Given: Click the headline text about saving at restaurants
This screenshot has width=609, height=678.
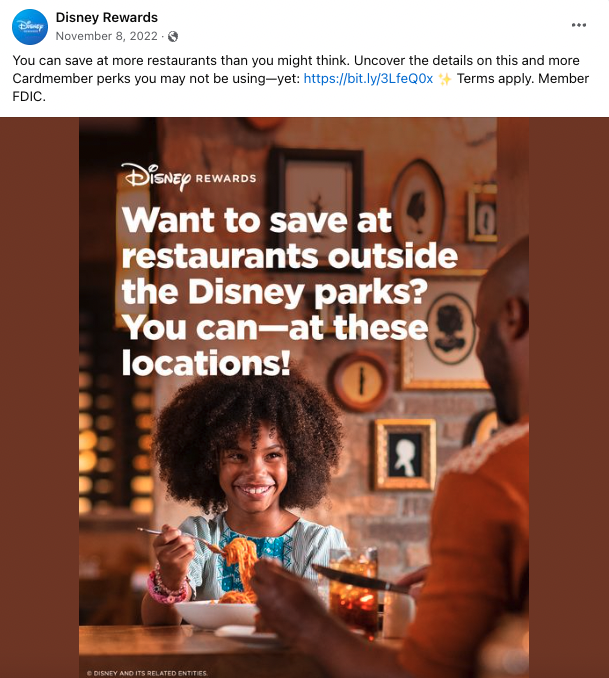Looking at the screenshot, I should 289,291.
